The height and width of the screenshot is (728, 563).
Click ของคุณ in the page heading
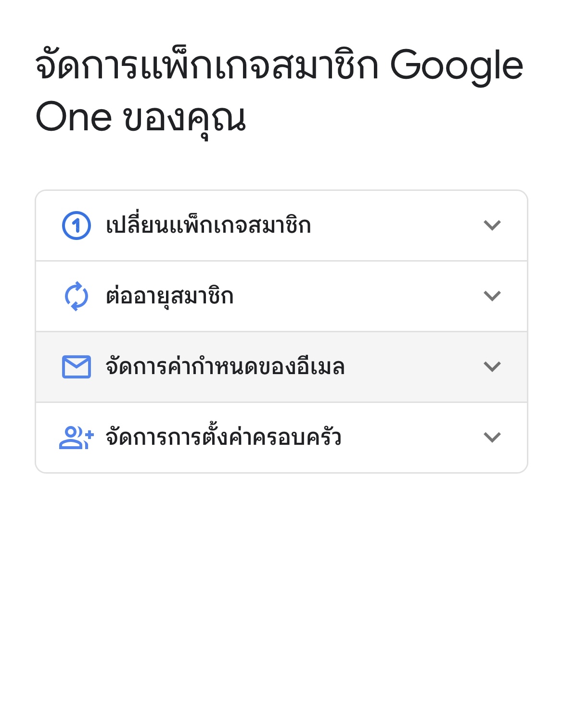tap(185, 118)
